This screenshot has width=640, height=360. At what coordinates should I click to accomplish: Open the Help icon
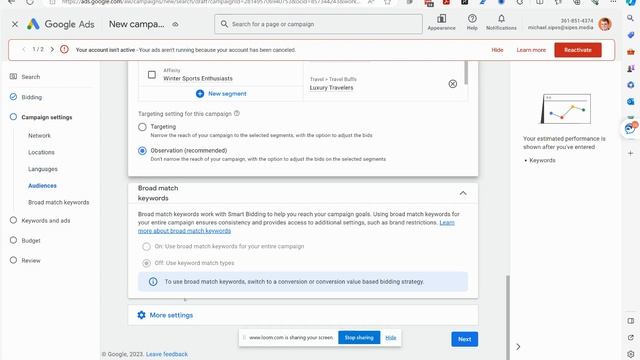click(472, 19)
